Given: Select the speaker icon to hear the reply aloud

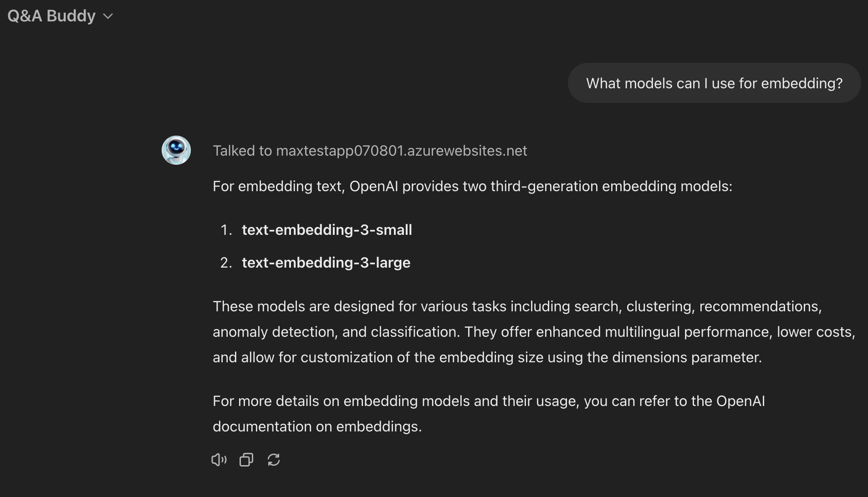Looking at the screenshot, I should click(219, 460).
